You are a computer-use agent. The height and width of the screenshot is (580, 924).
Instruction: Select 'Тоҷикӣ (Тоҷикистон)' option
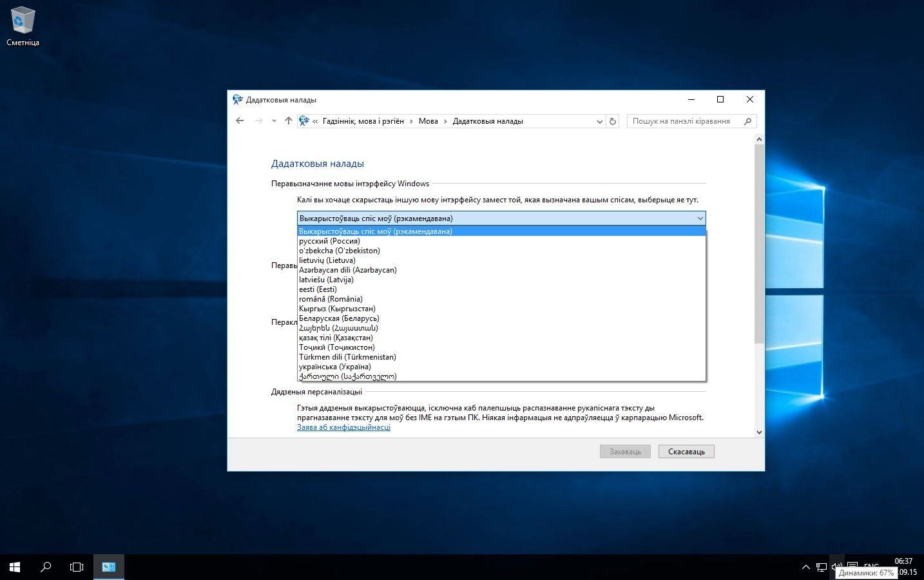point(501,347)
